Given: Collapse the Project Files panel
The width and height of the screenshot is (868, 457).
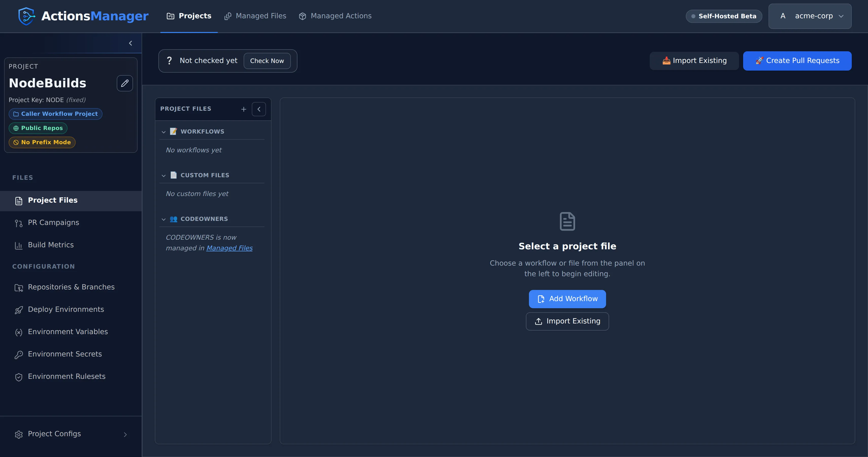Looking at the screenshot, I should [x=259, y=109].
